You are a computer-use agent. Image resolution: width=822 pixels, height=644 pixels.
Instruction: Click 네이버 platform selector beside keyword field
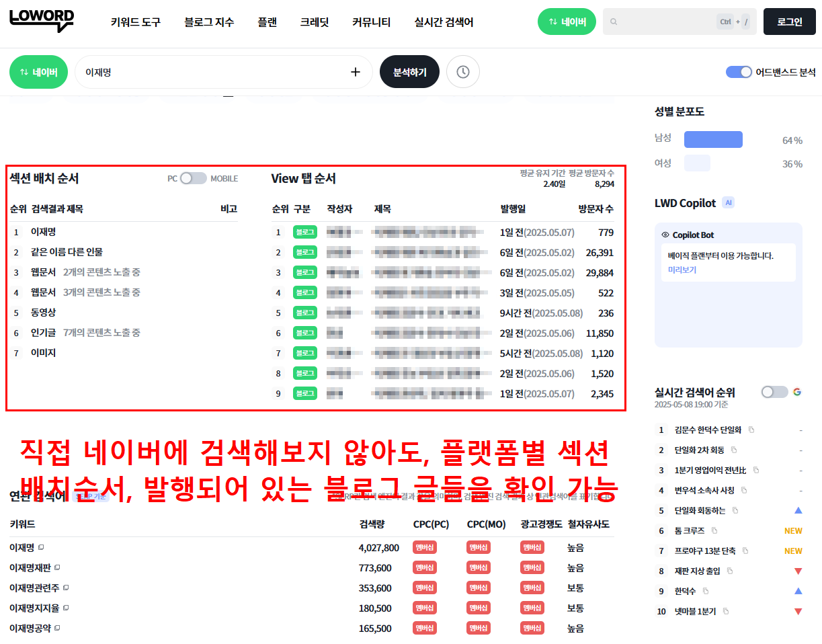click(x=38, y=72)
